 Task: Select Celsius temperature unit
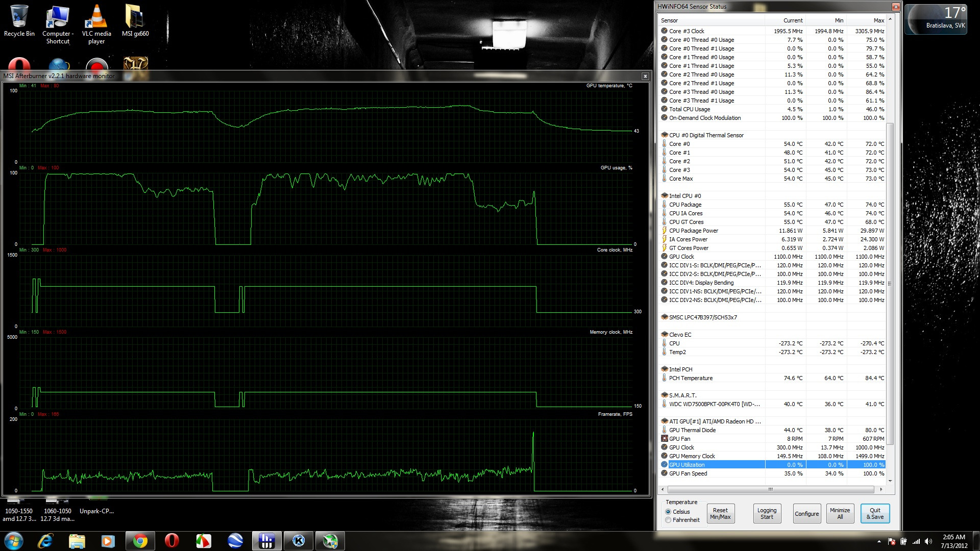[668, 512]
